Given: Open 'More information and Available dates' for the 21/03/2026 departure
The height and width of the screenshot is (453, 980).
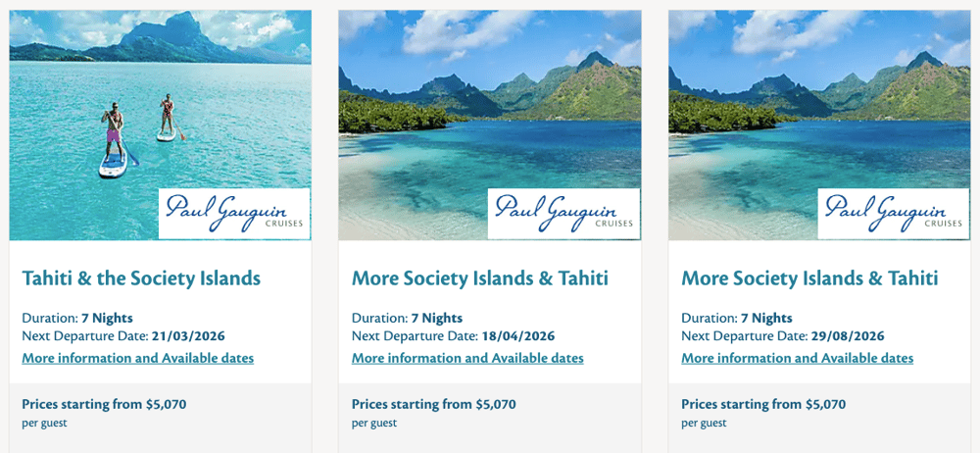Looking at the screenshot, I should point(138,358).
